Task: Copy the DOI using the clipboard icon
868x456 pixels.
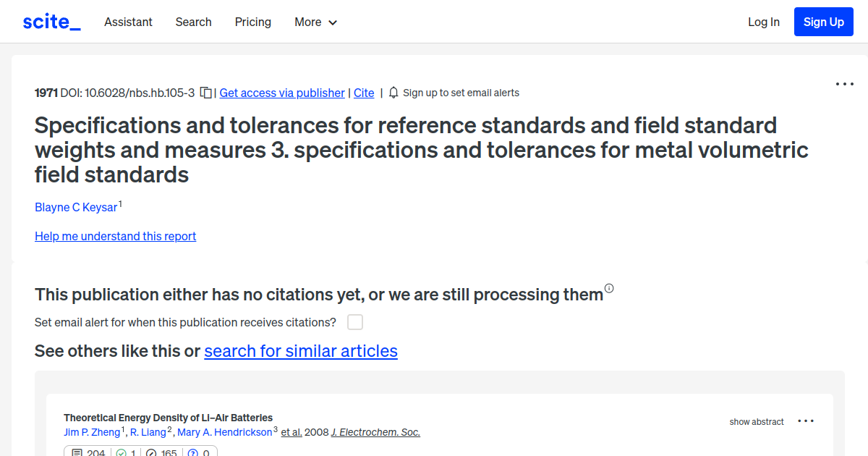Action: 206,92
